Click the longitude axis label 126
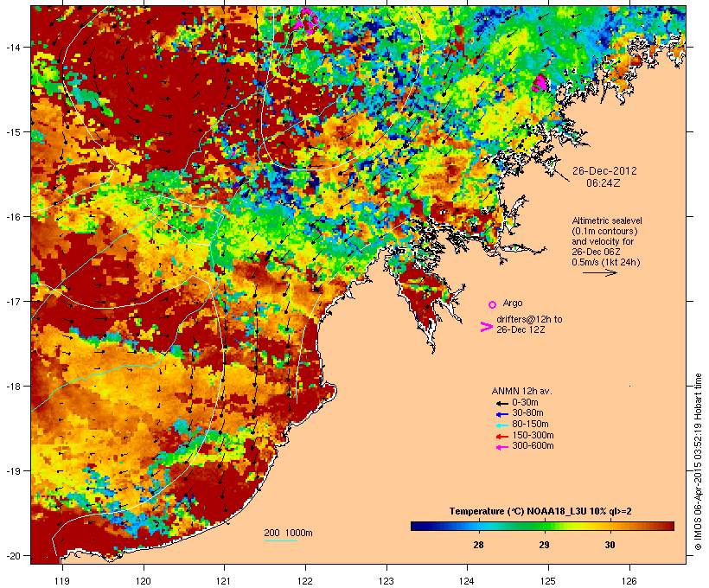 coord(629,581)
